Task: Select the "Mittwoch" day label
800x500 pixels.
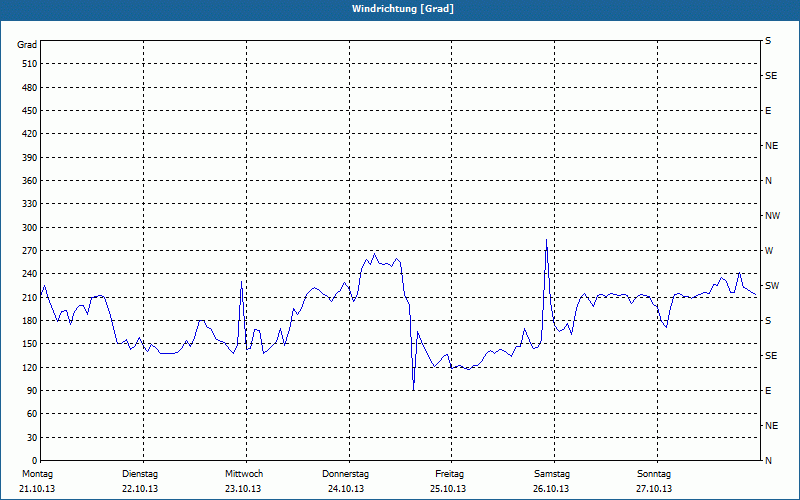Action: pyautogui.click(x=244, y=474)
